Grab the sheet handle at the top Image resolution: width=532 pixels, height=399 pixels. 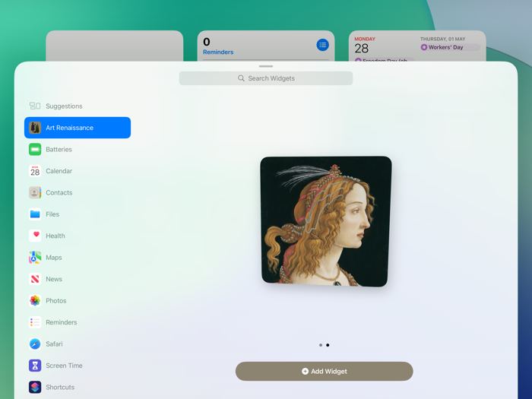266,66
